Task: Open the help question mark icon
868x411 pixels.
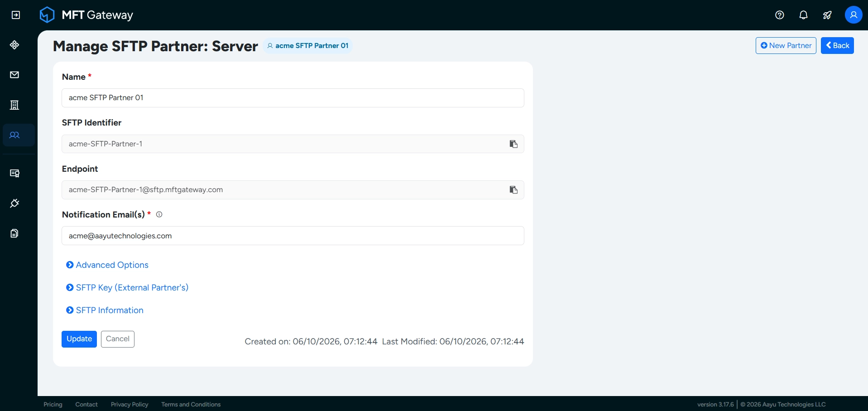Action: click(x=779, y=15)
